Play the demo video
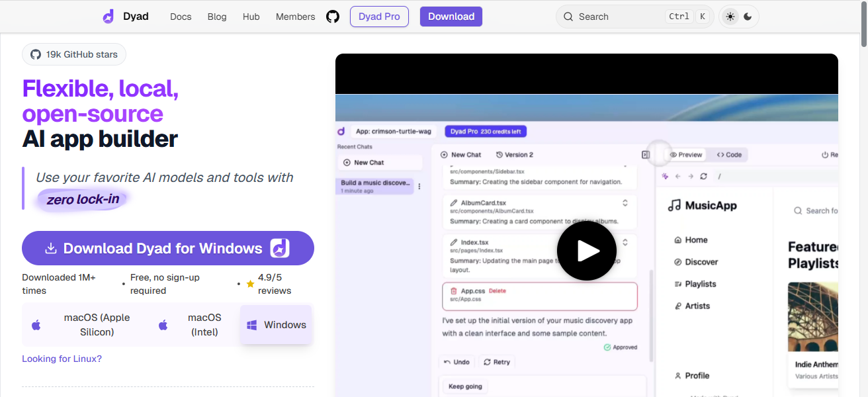868x397 pixels. [586, 251]
